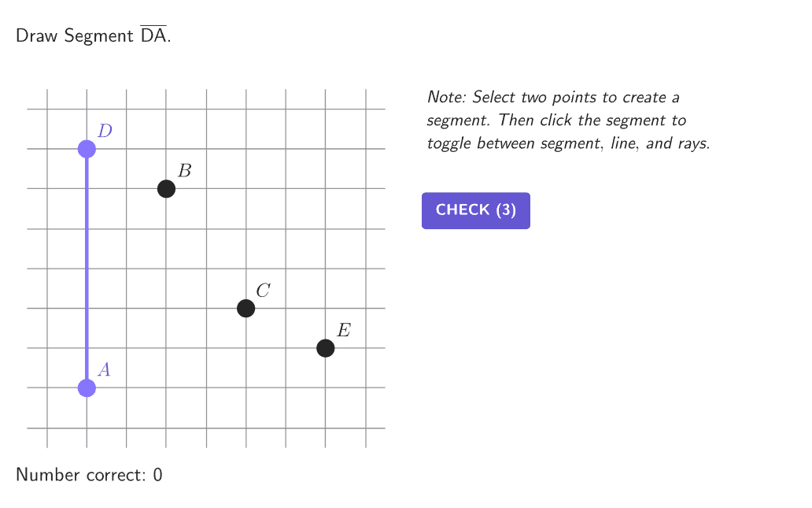Click the purple letter label D
This screenshot has height=508, width=812.
[105, 131]
